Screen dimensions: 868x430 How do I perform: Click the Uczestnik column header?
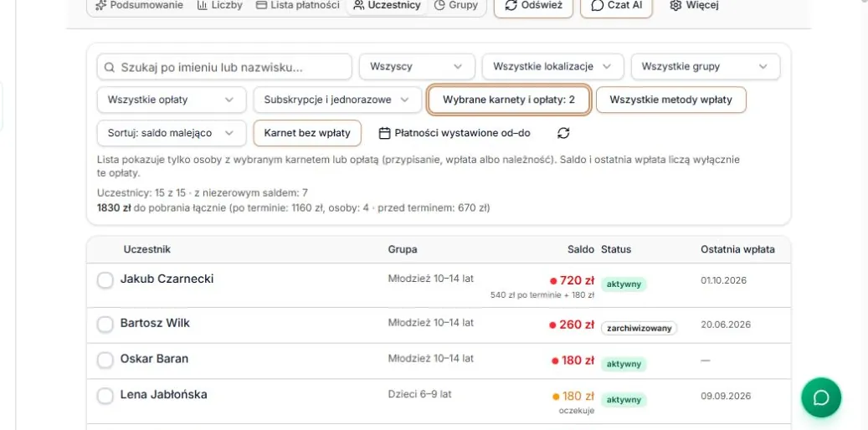147,249
